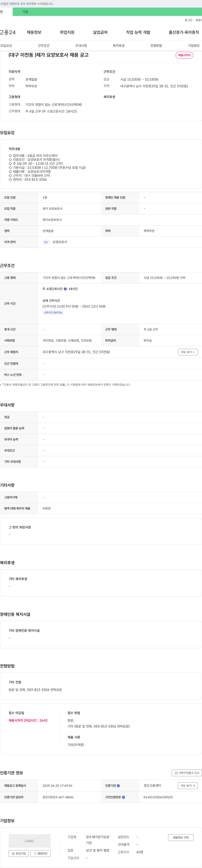The width and height of the screenshot is (202, 868).
Task: Open the 출산휴가·육아휴직 menu
Action: tap(184, 32)
